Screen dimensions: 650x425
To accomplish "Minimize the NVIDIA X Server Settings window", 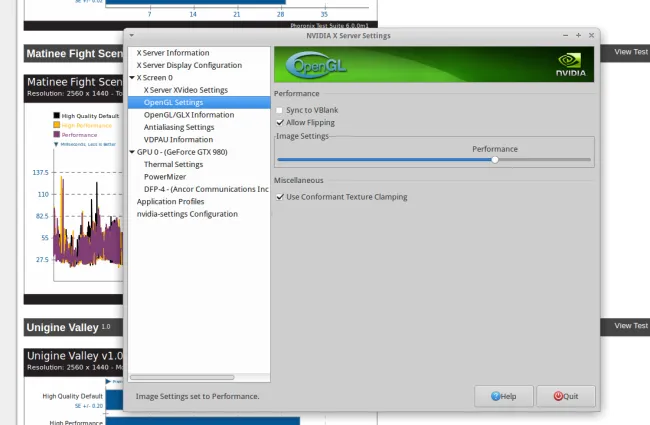I will point(564,35).
